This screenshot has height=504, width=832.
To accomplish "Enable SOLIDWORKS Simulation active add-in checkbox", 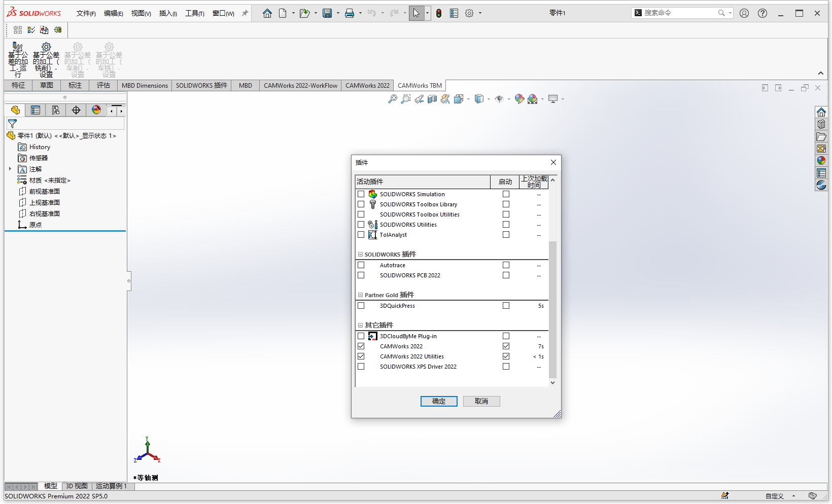I will coord(361,194).
